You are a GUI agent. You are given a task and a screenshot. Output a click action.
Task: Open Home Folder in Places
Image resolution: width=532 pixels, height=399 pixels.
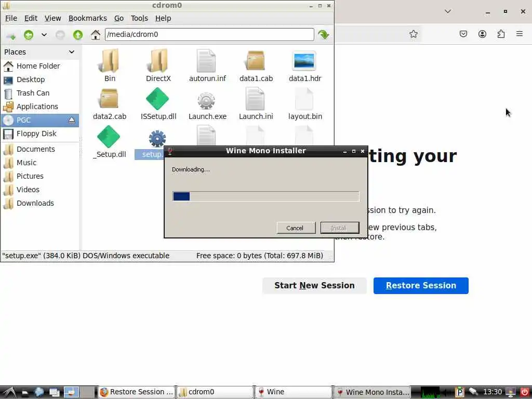tap(39, 66)
